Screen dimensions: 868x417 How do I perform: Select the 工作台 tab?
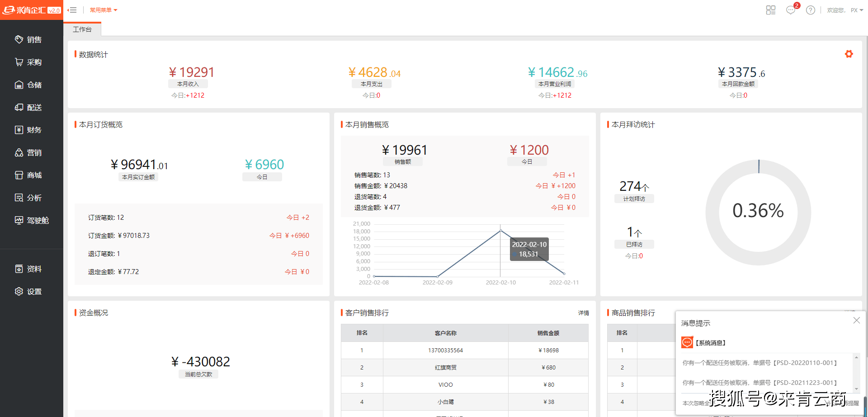point(82,29)
